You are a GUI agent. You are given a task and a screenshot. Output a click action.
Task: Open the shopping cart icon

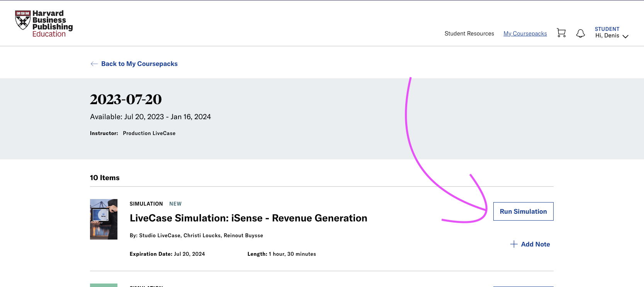pyautogui.click(x=561, y=33)
